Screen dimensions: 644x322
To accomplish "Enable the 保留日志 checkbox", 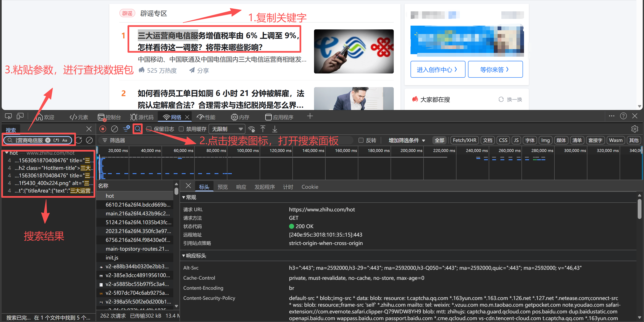I will coord(149,129).
